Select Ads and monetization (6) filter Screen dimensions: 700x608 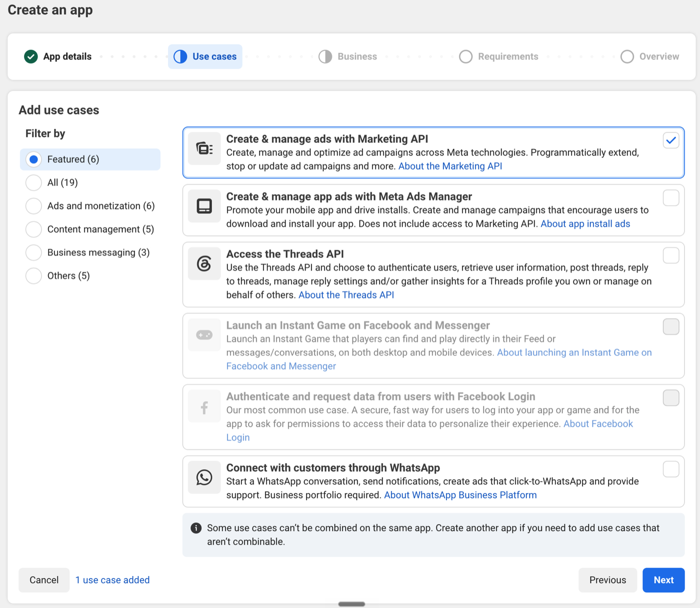33,206
